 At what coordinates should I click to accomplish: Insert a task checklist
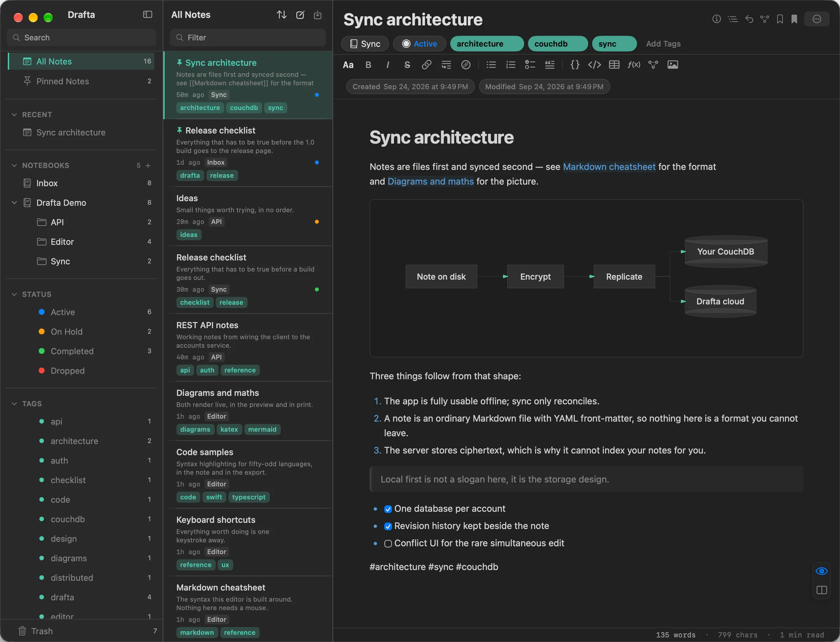(530, 65)
